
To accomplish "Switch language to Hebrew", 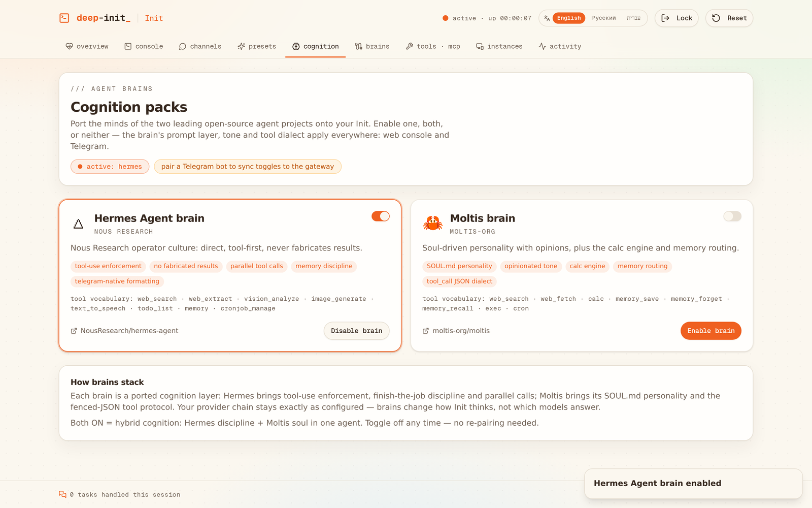I will pos(633,18).
